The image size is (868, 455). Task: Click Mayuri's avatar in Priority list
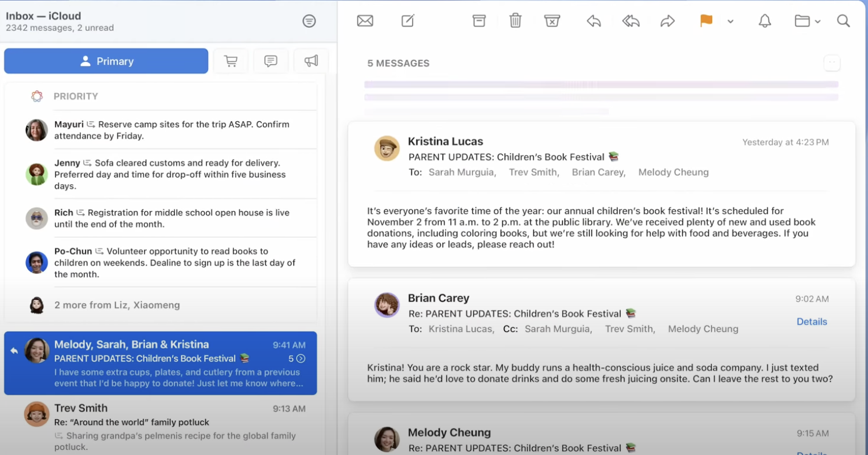click(37, 130)
